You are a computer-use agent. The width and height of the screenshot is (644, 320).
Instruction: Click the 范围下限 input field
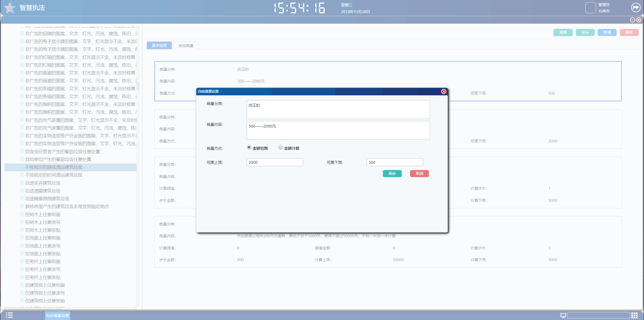coord(394,162)
